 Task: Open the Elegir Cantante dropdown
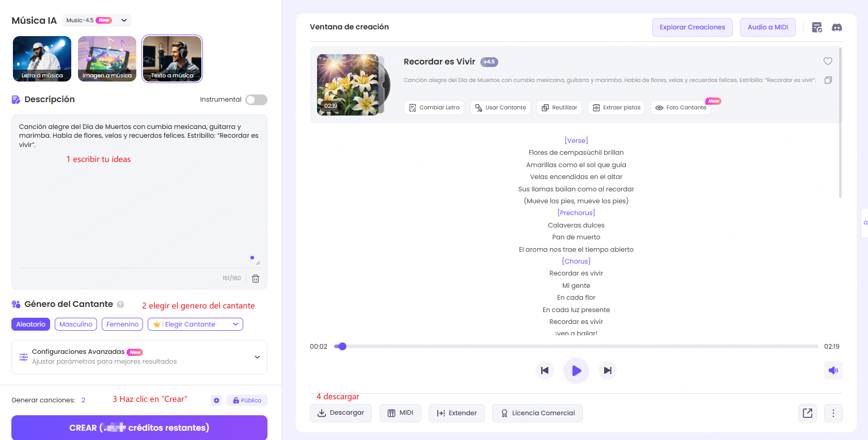[195, 324]
